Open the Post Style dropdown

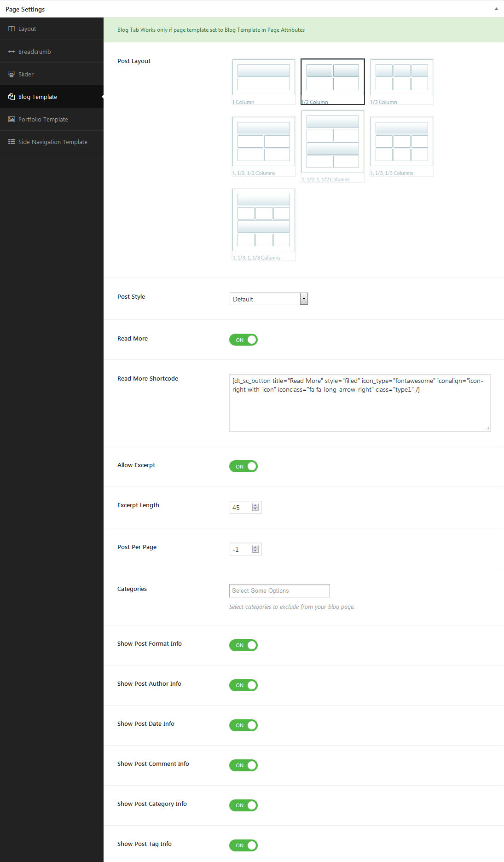coord(269,299)
